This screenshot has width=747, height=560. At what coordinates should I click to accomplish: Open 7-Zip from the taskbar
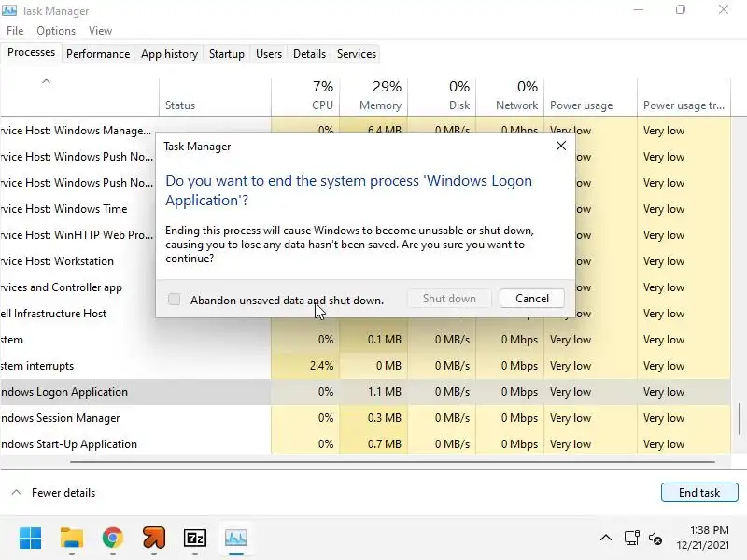tap(195, 539)
